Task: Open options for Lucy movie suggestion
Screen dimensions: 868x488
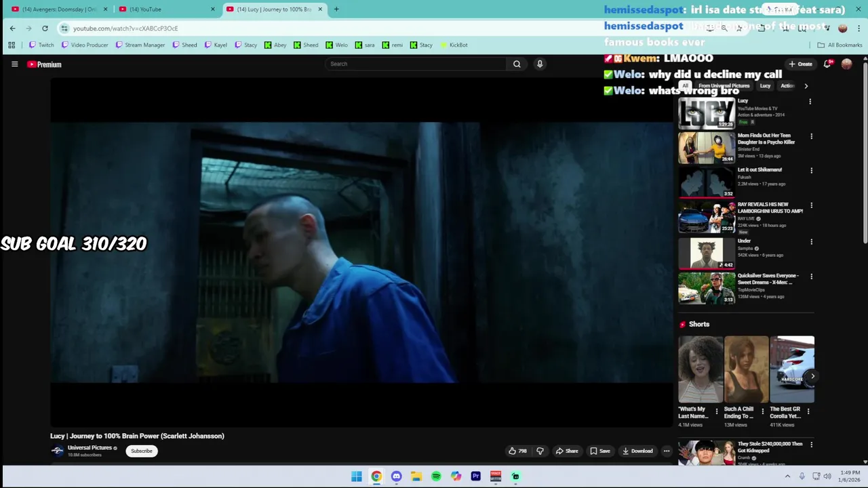Action: pos(810,102)
